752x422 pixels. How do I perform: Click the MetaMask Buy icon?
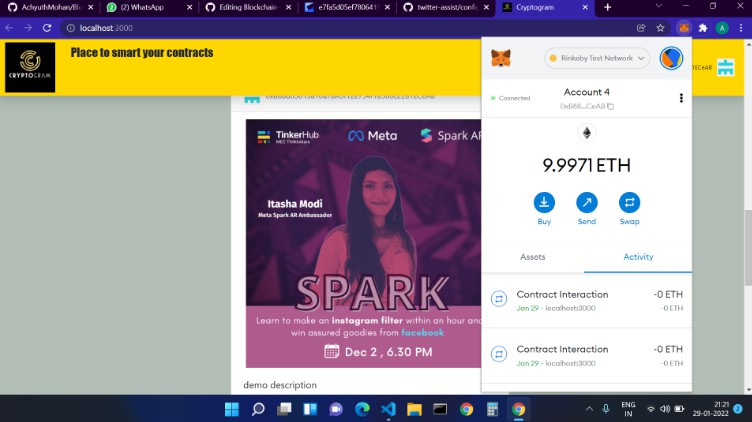tap(544, 203)
